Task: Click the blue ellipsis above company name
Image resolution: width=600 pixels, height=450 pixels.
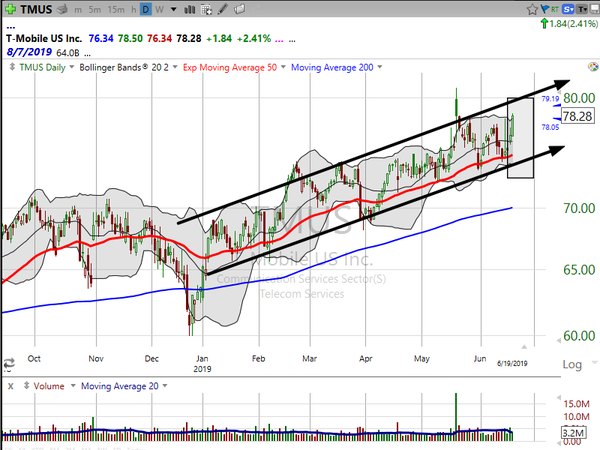Action: pos(11,28)
